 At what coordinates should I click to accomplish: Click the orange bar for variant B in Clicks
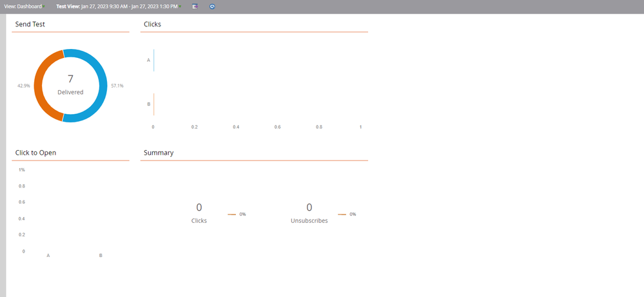[154, 104]
